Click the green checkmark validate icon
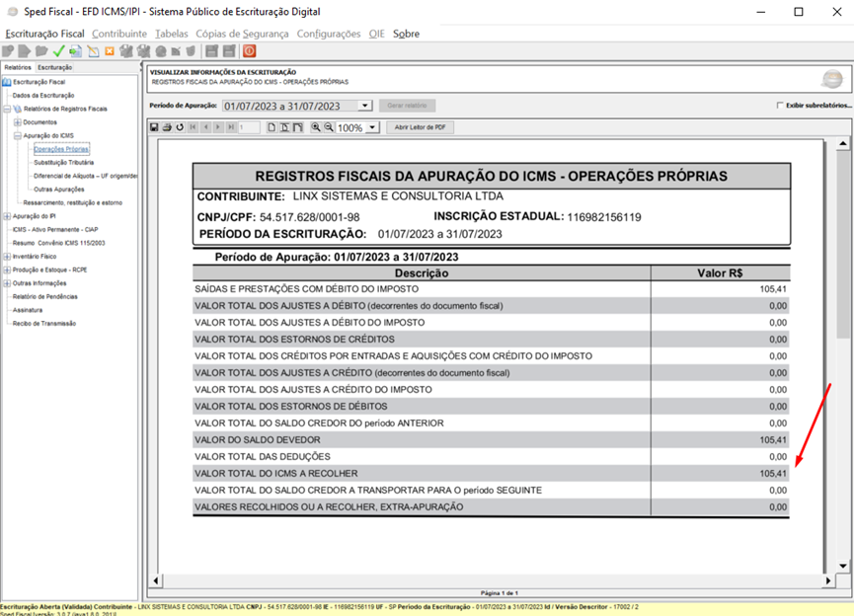854x616 pixels. 59,51
